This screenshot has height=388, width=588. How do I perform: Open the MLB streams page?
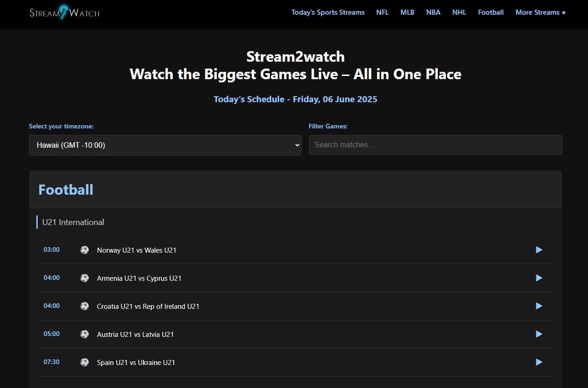[407, 12]
